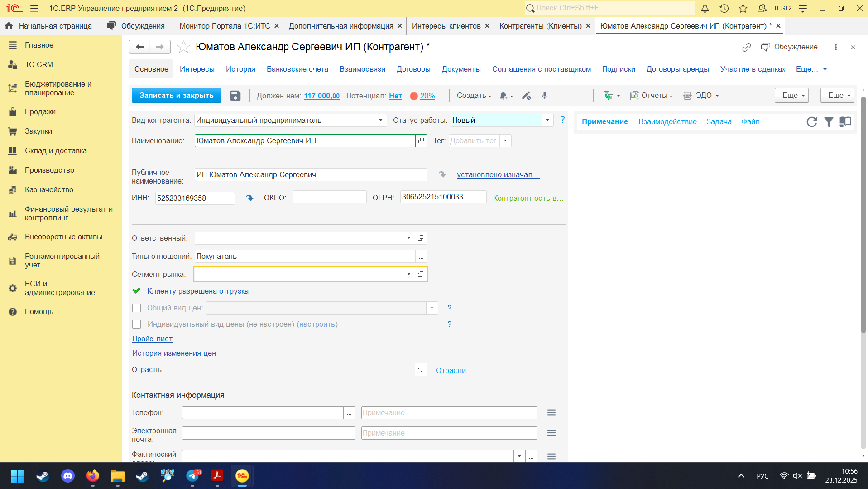Viewport: 868px width, 489px height.
Task: Open the ЭДО dropdown menu
Action: click(x=701, y=96)
